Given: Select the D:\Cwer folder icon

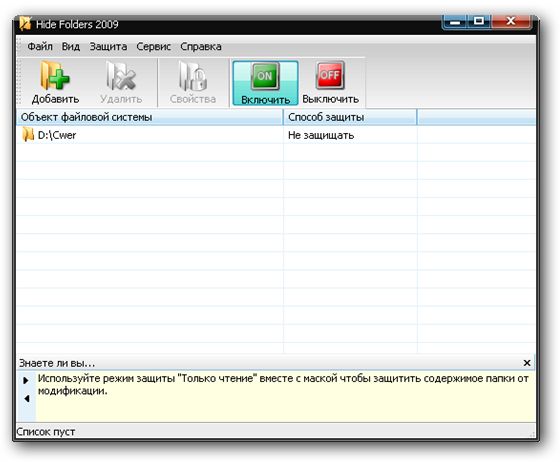Looking at the screenshot, I should tap(28, 135).
